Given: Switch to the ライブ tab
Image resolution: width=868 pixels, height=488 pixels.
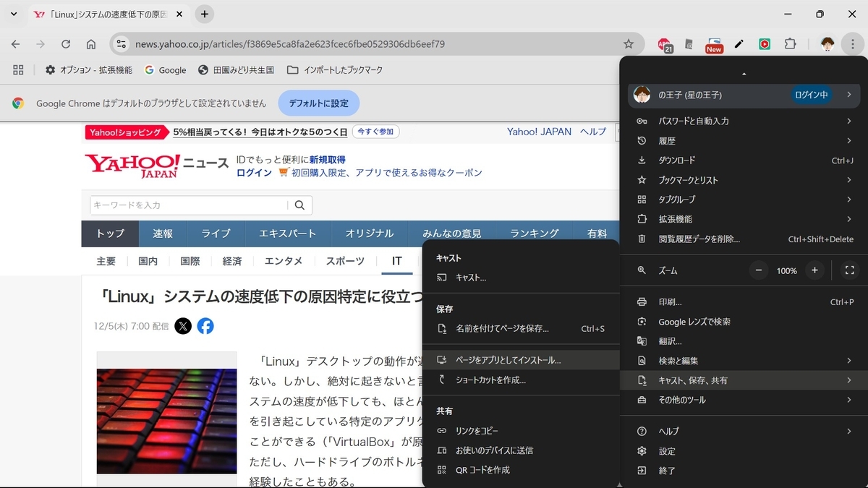Looking at the screenshot, I should click(216, 234).
